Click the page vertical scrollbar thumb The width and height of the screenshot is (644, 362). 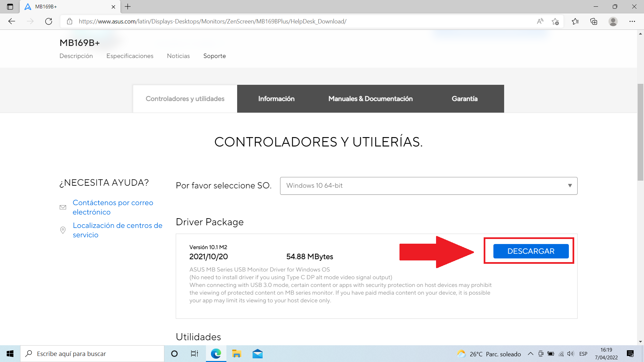pos(640,132)
